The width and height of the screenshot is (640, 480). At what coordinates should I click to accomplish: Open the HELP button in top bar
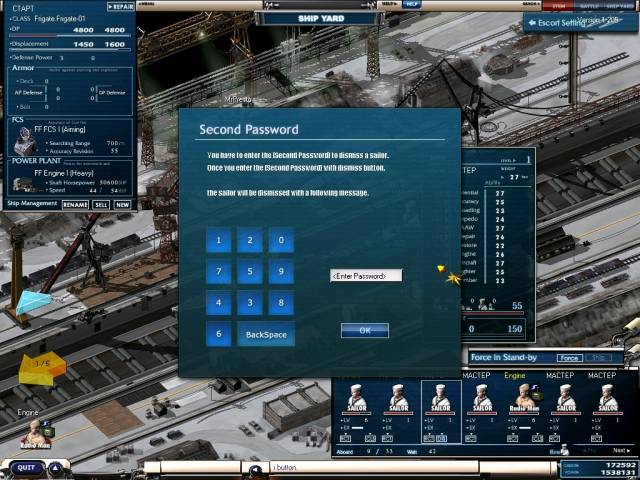click(x=411, y=4)
